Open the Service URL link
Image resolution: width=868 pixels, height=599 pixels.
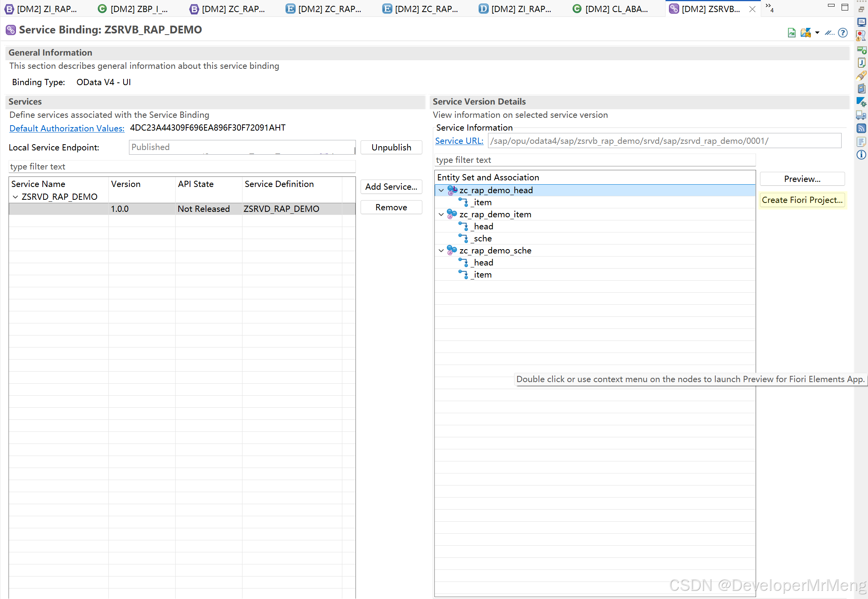click(459, 141)
